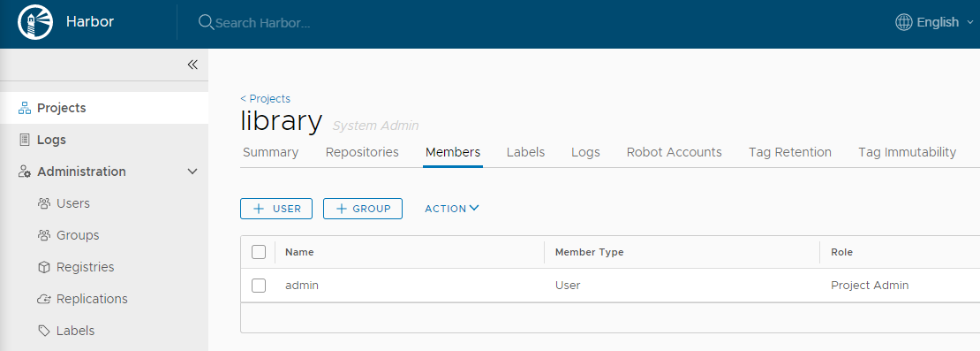Select the Members tab

coord(453,152)
